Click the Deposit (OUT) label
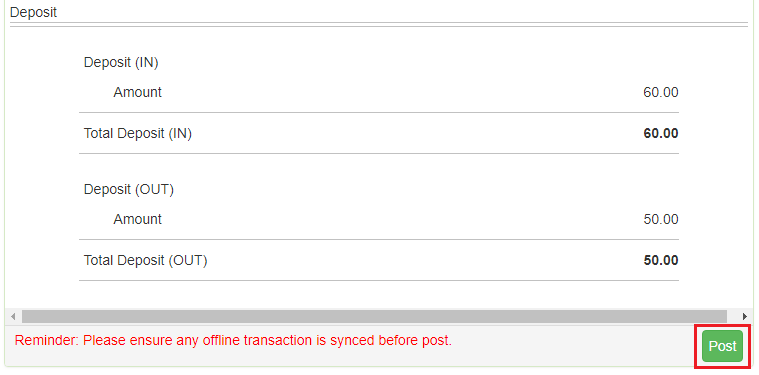Viewport: 759px width, 375px height. pyautogui.click(x=129, y=189)
